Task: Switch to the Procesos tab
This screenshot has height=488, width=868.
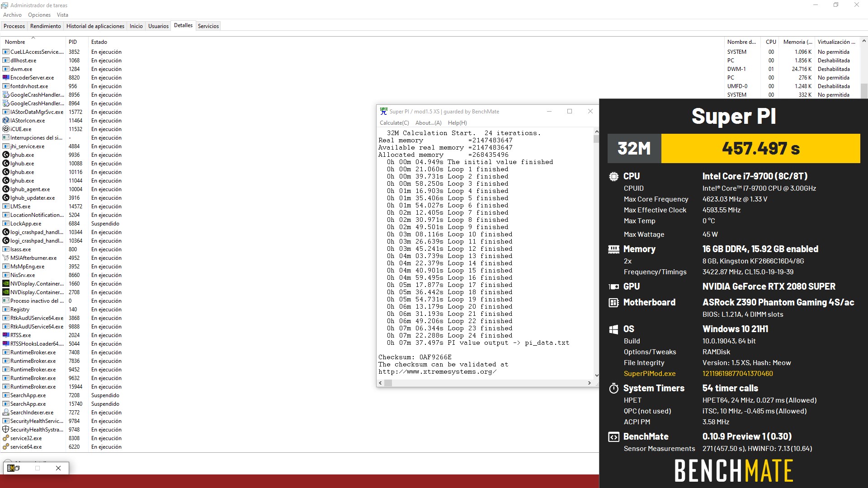Action: click(14, 26)
